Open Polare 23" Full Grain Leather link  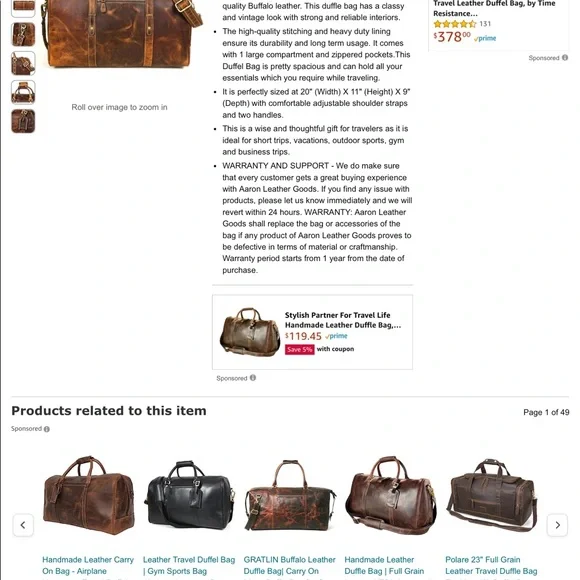pos(491,565)
